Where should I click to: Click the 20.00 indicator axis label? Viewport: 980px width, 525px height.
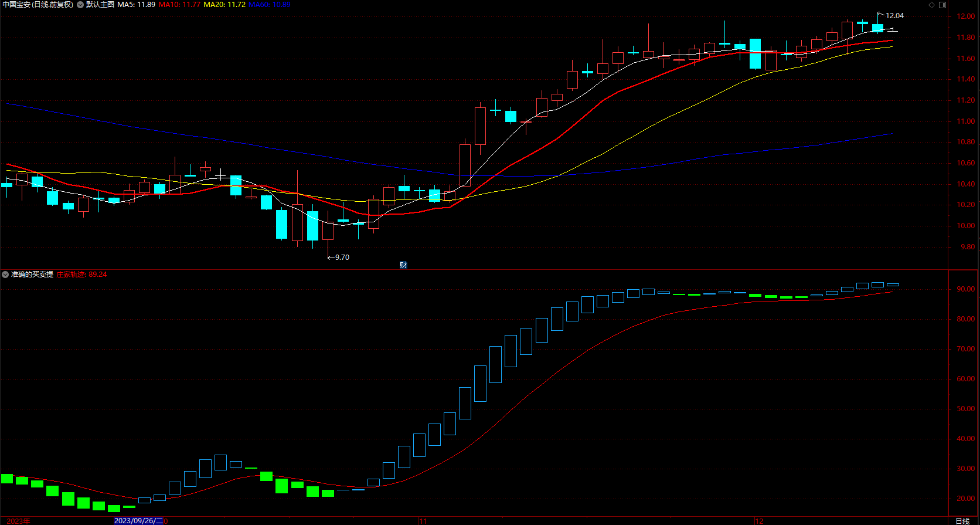point(966,499)
